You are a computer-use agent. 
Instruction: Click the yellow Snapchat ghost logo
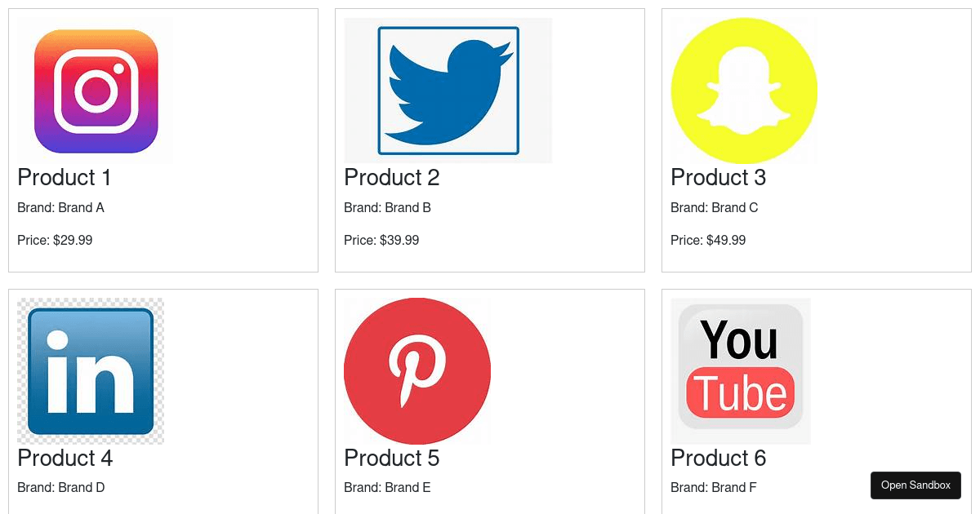(743, 91)
